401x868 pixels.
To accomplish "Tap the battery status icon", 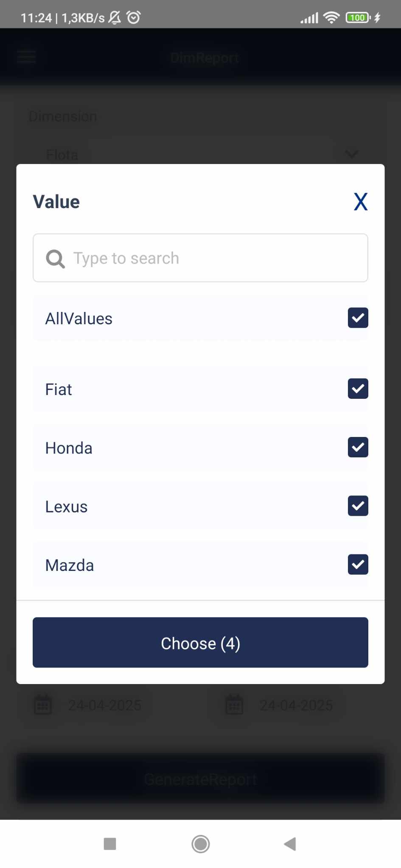I will [x=358, y=18].
